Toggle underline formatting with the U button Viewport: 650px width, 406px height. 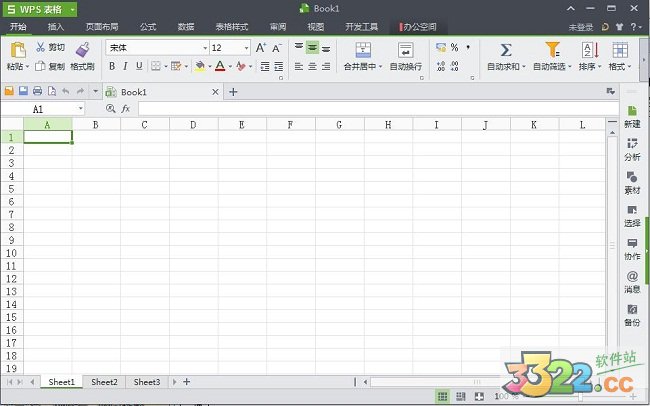pos(139,66)
